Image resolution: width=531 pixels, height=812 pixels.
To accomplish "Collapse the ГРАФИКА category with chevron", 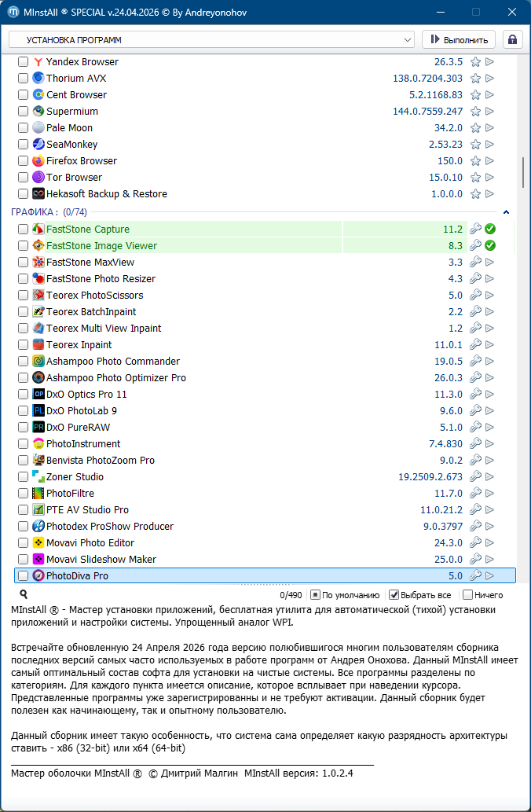I will pyautogui.click(x=507, y=212).
